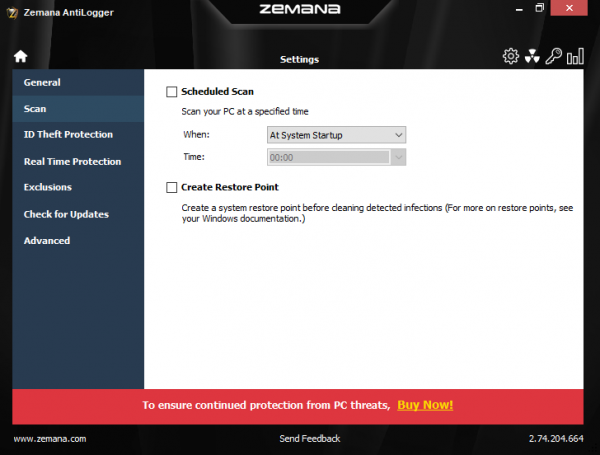This screenshot has width=600, height=455.
Task: Open the Check for Updates tab
Action: tap(78, 214)
